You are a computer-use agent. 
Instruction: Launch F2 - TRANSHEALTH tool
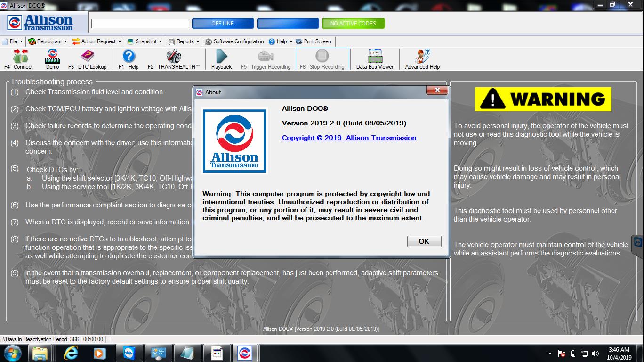[174, 59]
